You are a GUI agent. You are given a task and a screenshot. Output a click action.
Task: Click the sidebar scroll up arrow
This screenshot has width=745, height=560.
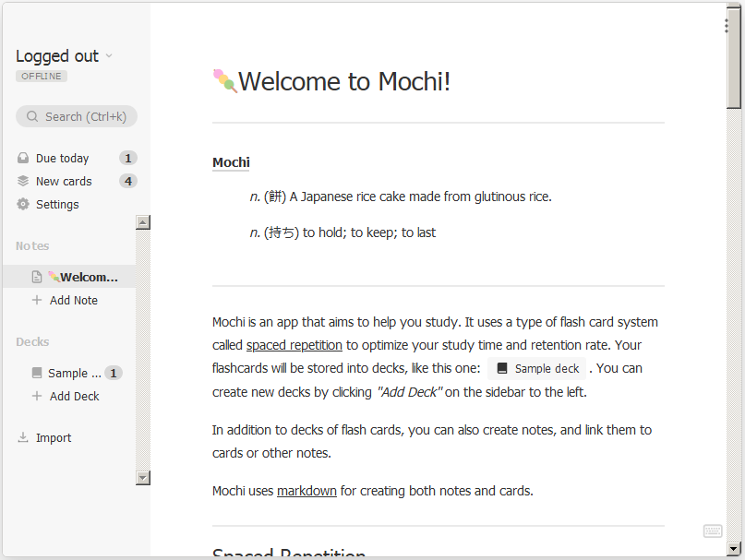(x=143, y=222)
